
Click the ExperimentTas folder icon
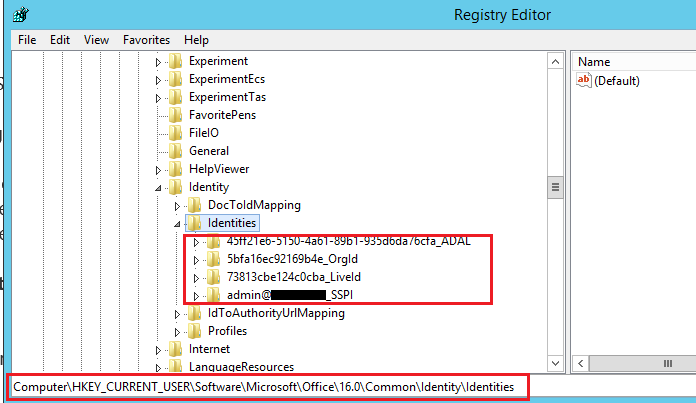(x=176, y=97)
